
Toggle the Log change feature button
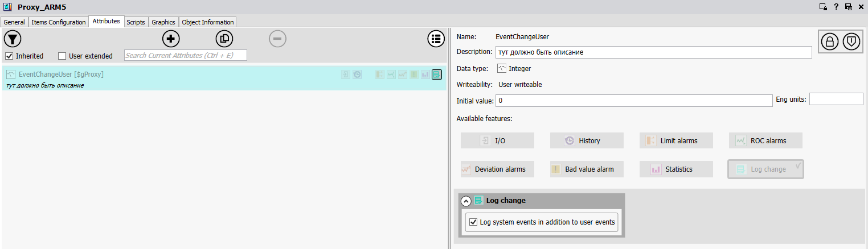click(x=765, y=169)
